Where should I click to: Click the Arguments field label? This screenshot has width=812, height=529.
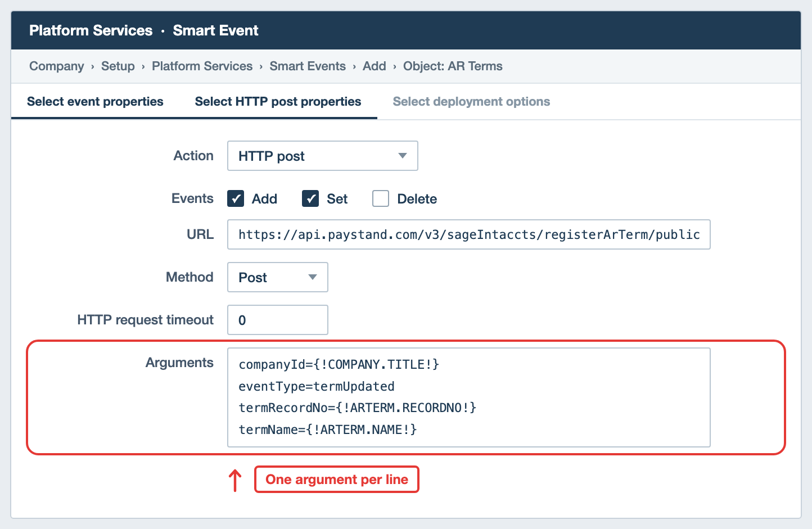click(179, 363)
